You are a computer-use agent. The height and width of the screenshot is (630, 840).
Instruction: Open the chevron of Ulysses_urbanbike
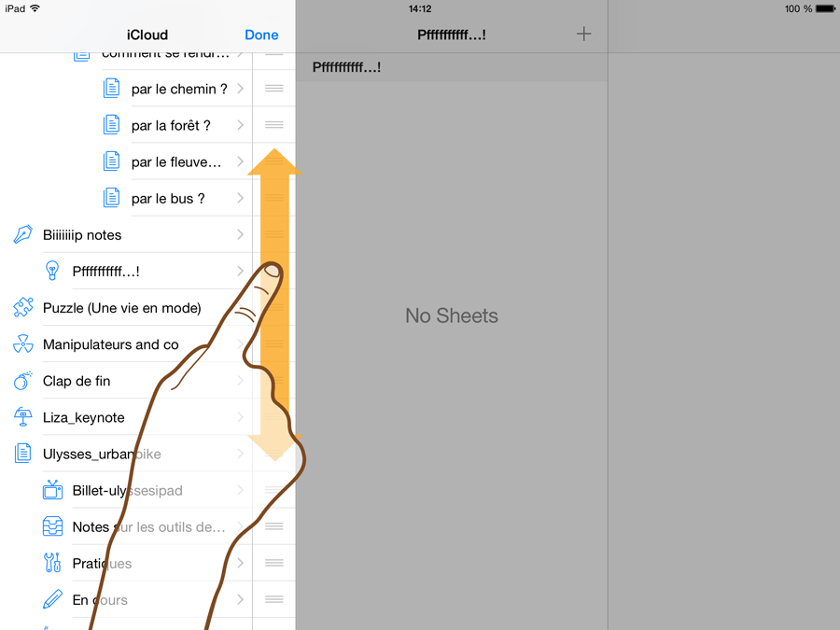pos(241,454)
